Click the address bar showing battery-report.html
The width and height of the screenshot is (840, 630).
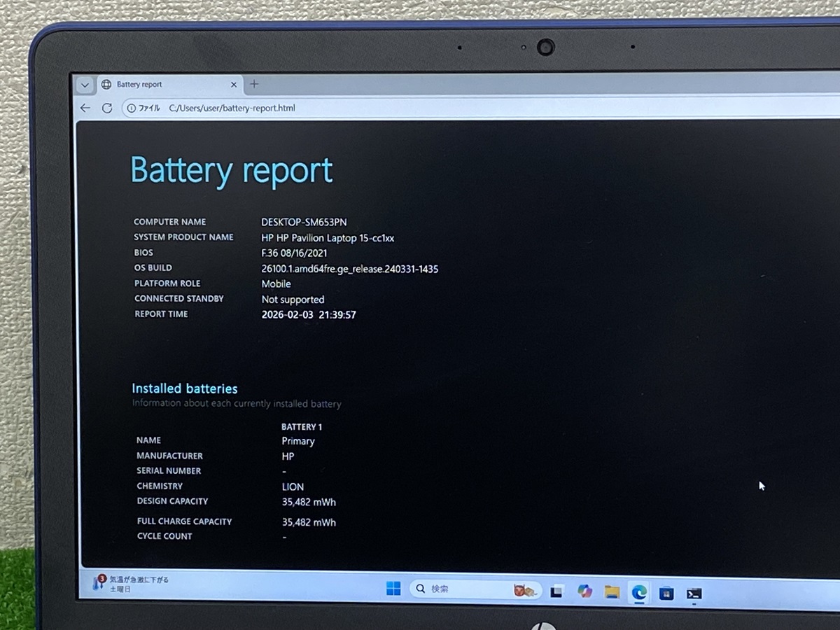pyautogui.click(x=232, y=108)
